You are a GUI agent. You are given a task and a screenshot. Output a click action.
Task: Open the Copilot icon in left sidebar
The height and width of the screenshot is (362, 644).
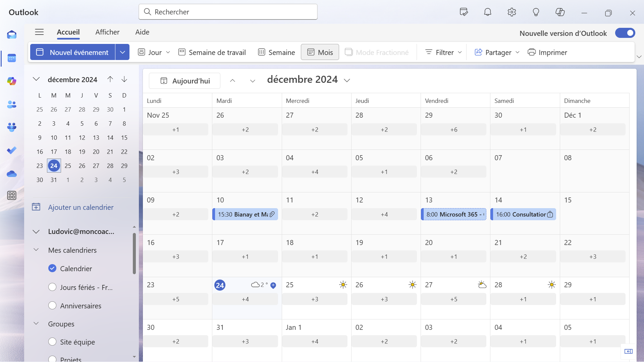[x=12, y=81]
